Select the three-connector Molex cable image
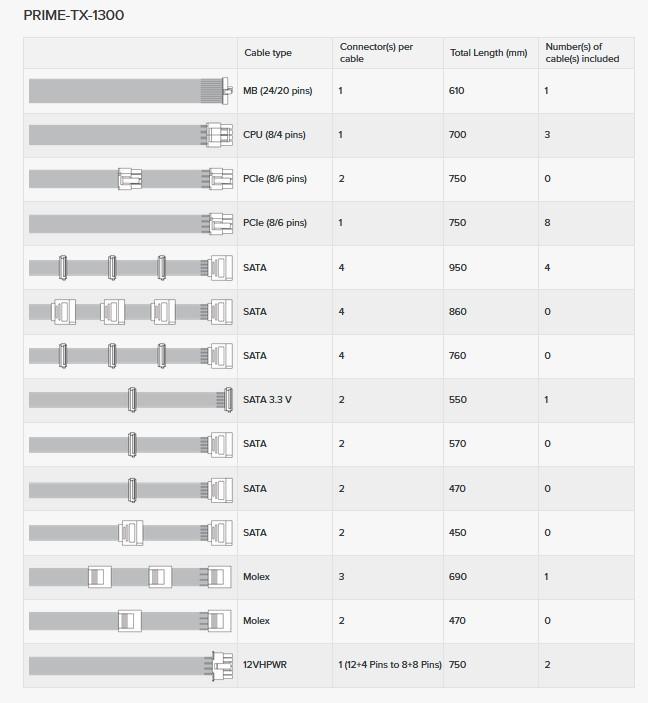This screenshot has width=648, height=703. pos(130,577)
